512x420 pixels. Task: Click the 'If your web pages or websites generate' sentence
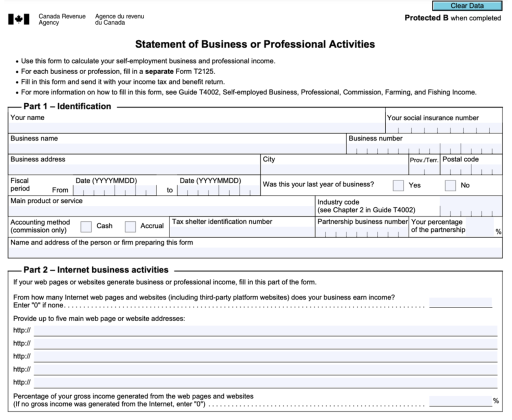[165, 282]
